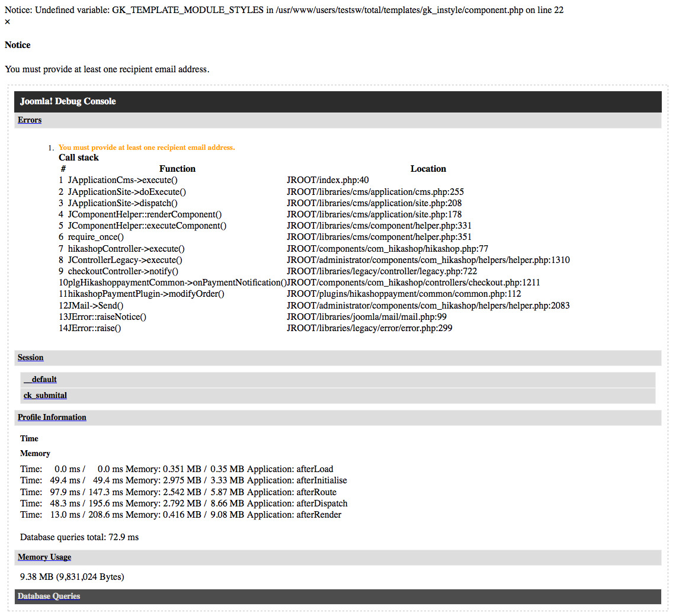Select JApplicationSite->doExecute() function
Screen dimensions: 676x616
coord(127,192)
